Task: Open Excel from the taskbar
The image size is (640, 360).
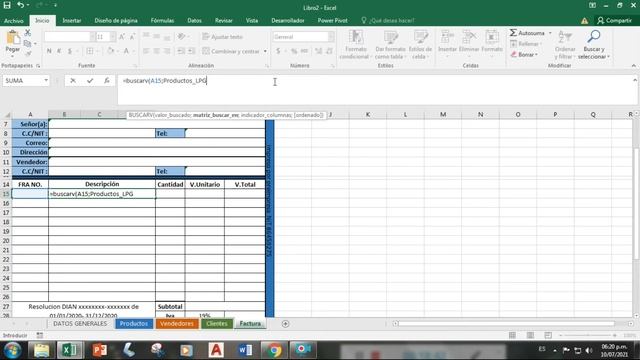Action: (69, 350)
